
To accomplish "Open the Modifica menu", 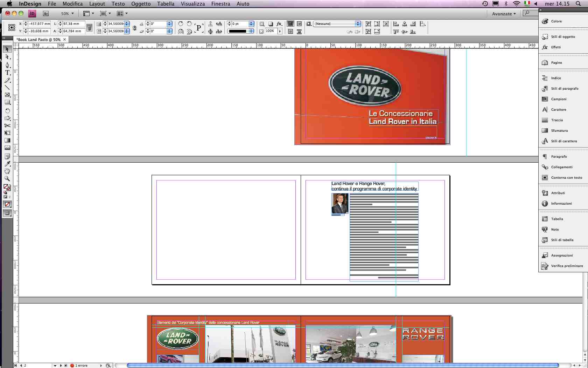I will click(x=72, y=4).
